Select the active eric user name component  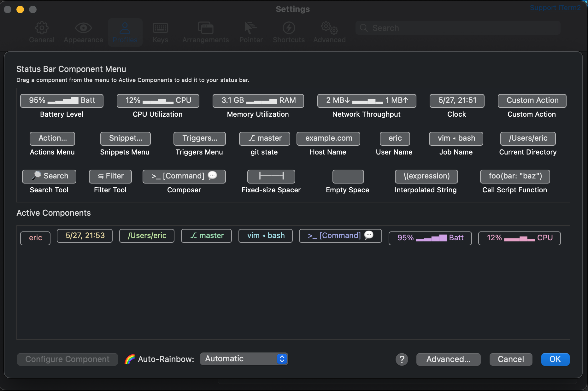[35, 238]
